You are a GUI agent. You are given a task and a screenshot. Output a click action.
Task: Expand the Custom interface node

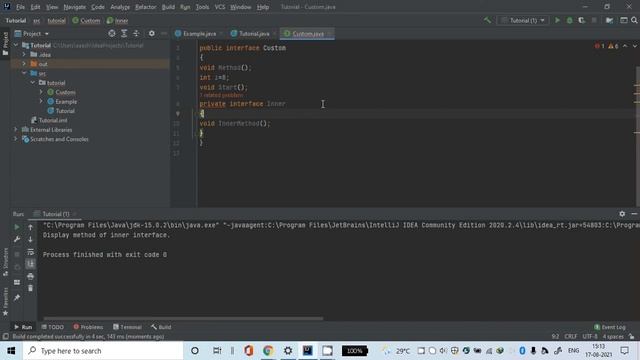(x=41, y=92)
